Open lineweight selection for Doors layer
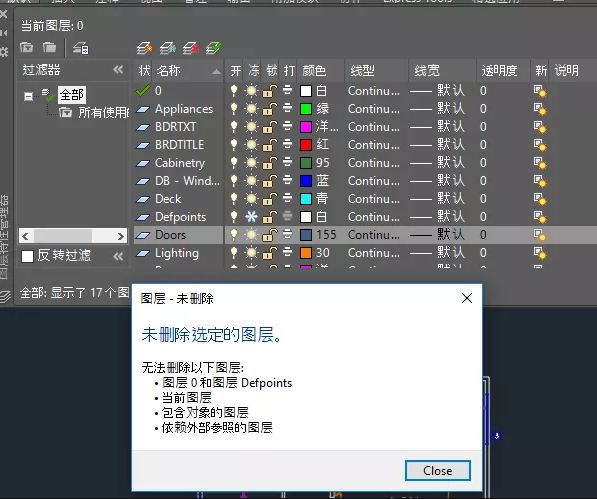Viewport: 597px width, 499px height. click(437, 235)
